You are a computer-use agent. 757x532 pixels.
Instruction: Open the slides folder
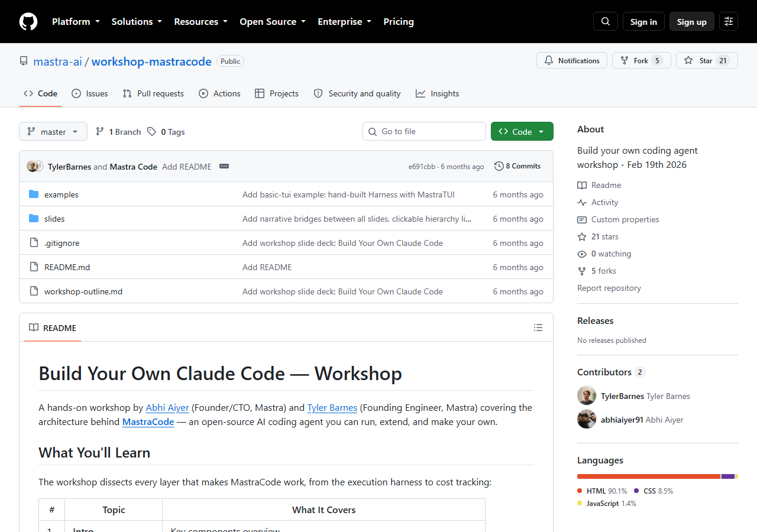54,219
